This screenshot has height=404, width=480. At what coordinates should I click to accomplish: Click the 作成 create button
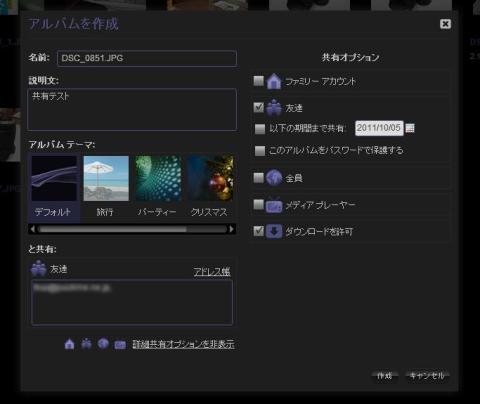385,376
